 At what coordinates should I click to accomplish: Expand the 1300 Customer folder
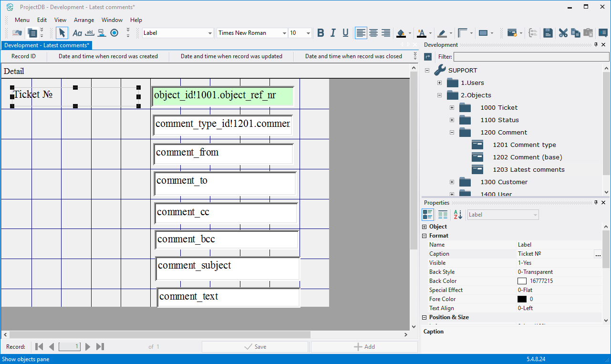[452, 182]
